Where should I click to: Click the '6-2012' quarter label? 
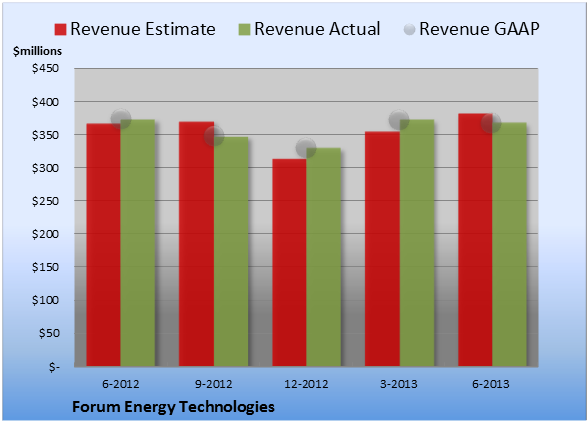point(121,384)
